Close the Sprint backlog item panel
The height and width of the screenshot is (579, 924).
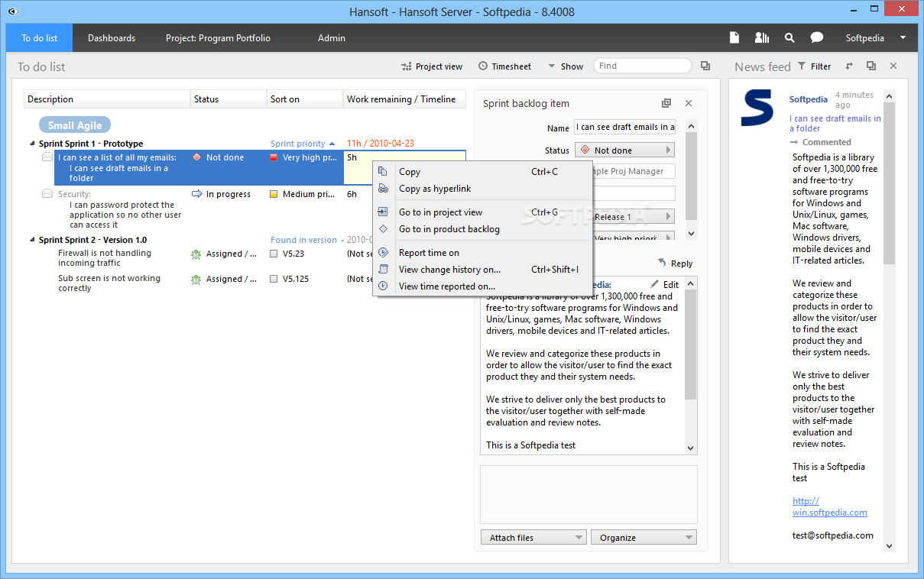coord(689,103)
